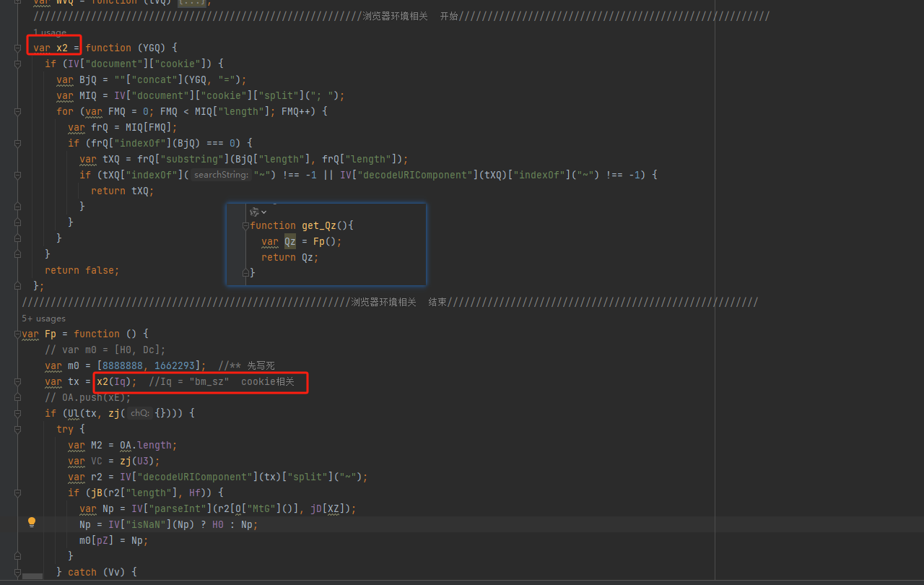Click the number '8888888' in the m0 array

[123, 365]
